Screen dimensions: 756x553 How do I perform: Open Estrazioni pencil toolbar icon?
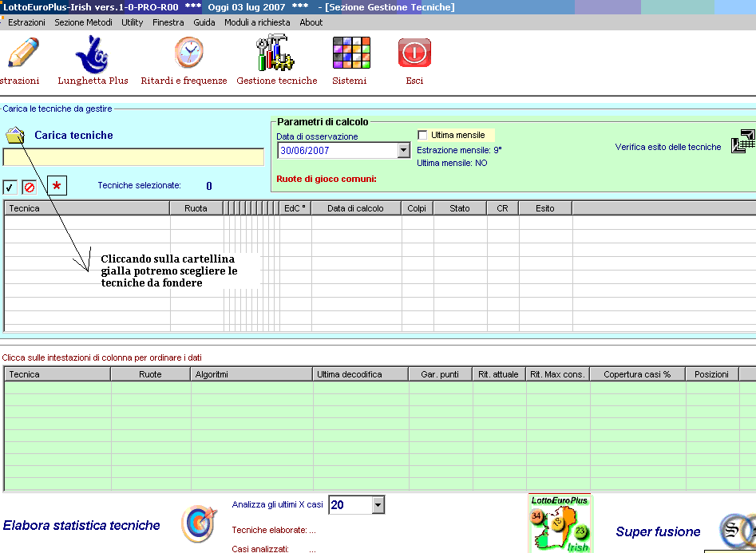point(22,52)
